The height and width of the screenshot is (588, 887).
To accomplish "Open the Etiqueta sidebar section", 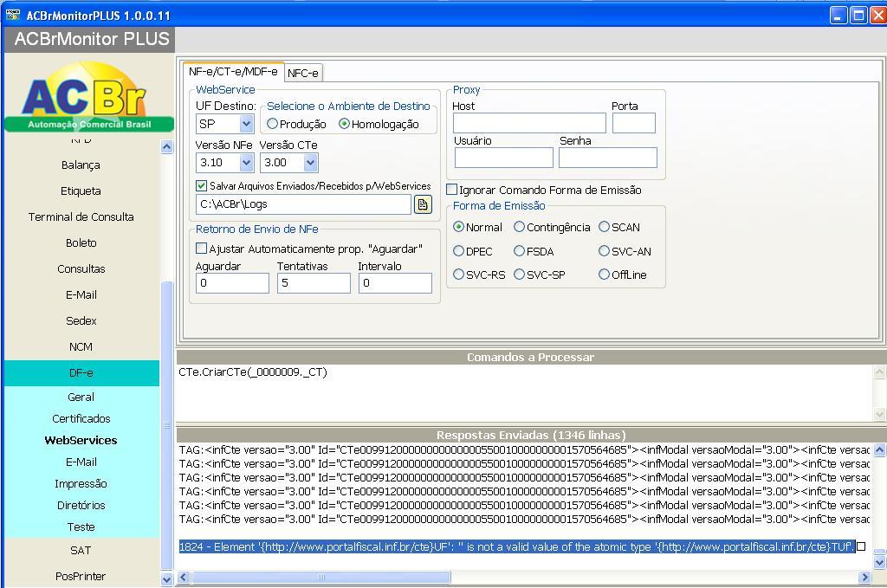I will [81, 191].
